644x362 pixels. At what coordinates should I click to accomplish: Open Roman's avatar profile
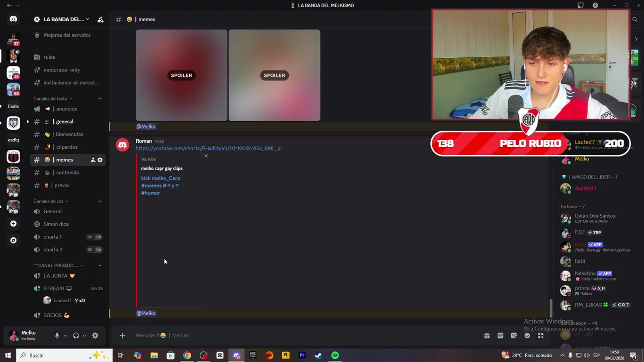tap(122, 145)
